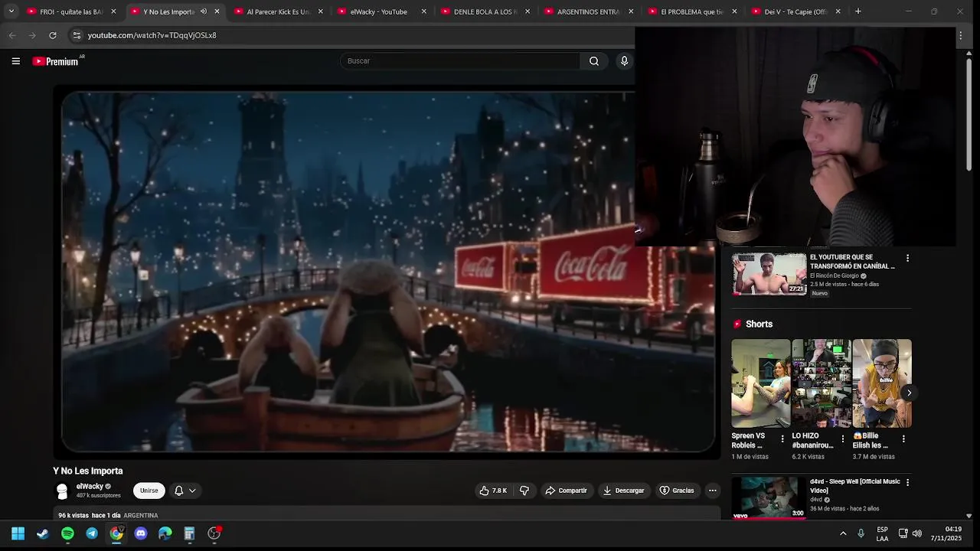Open the EL YOUTUBER QUE SE TRANSFORMÓ thumbnail

point(769,274)
